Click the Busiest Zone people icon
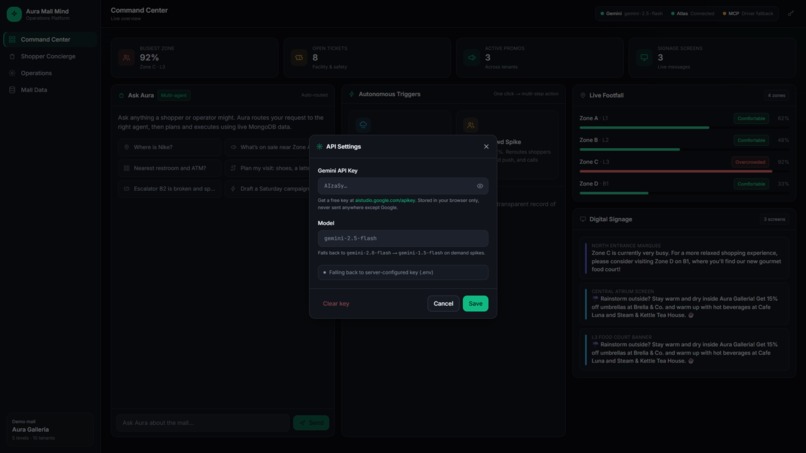The width and height of the screenshot is (806, 453). pyautogui.click(x=126, y=58)
